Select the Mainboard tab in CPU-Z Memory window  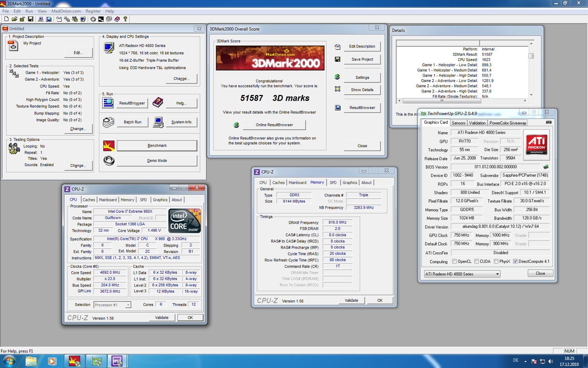point(297,183)
